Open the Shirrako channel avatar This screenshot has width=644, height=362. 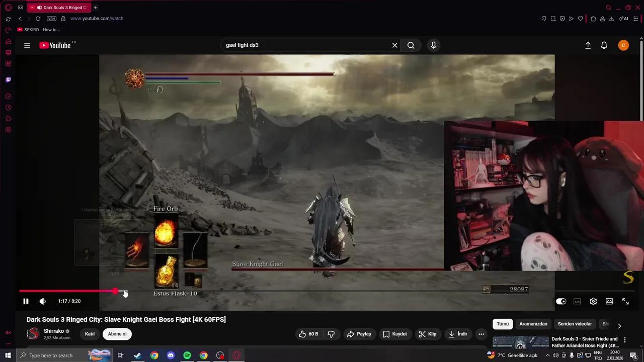(33, 334)
